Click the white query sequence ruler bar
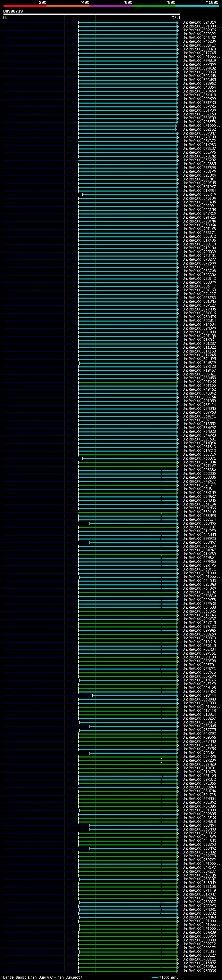This screenshot has width=222, height=980. pos(92,15)
